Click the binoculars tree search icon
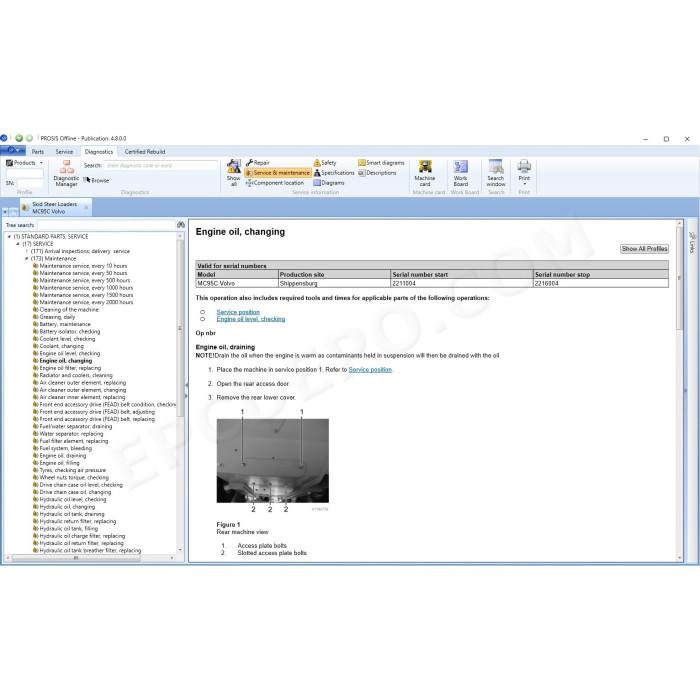Viewport: 700px width, 700px height. click(181, 225)
